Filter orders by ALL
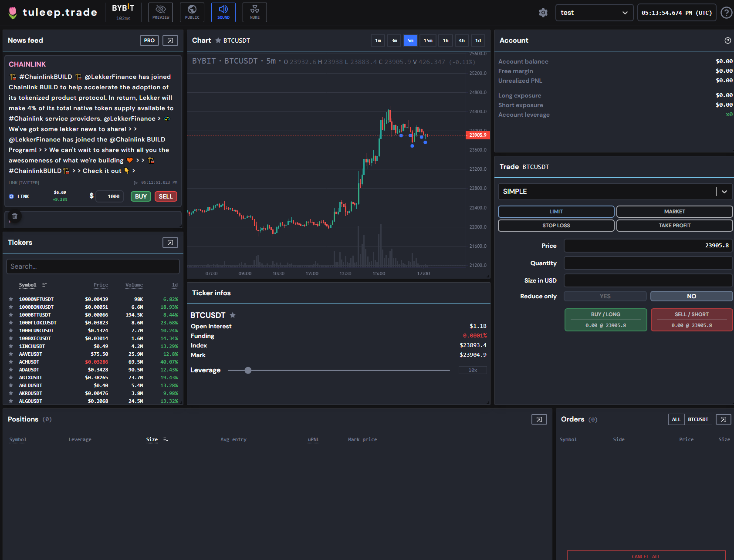734x560 pixels. pyautogui.click(x=676, y=419)
